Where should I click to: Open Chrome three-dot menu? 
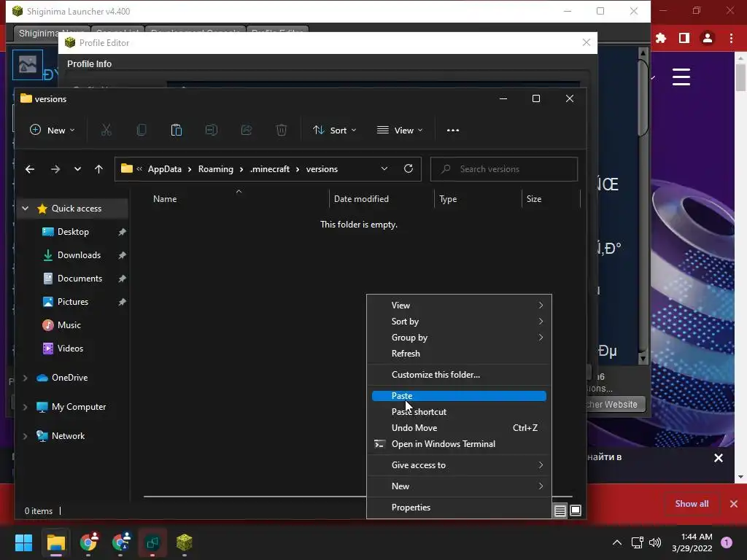(x=731, y=38)
